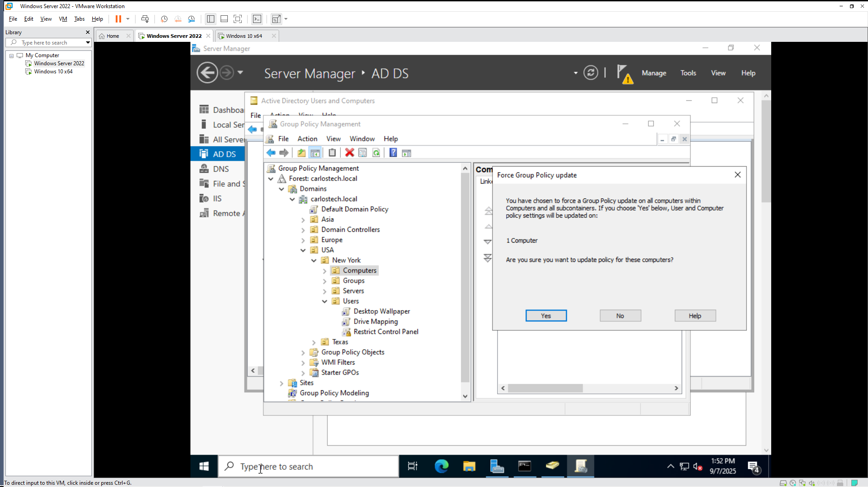Image resolution: width=868 pixels, height=487 pixels.
Task: Switch to the Windows 10 x64 tab
Action: (x=244, y=36)
